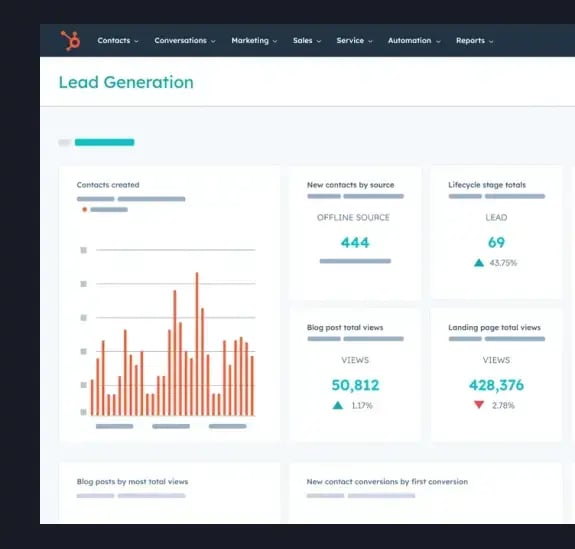Open Landing page total views report
The height and width of the screenshot is (549, 575).
494,327
